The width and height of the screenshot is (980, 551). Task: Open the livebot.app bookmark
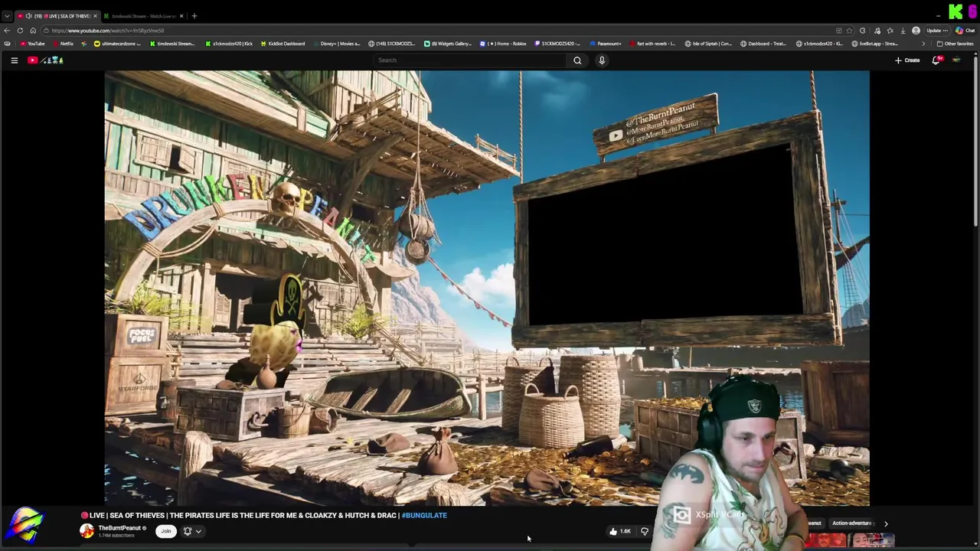tap(875, 44)
